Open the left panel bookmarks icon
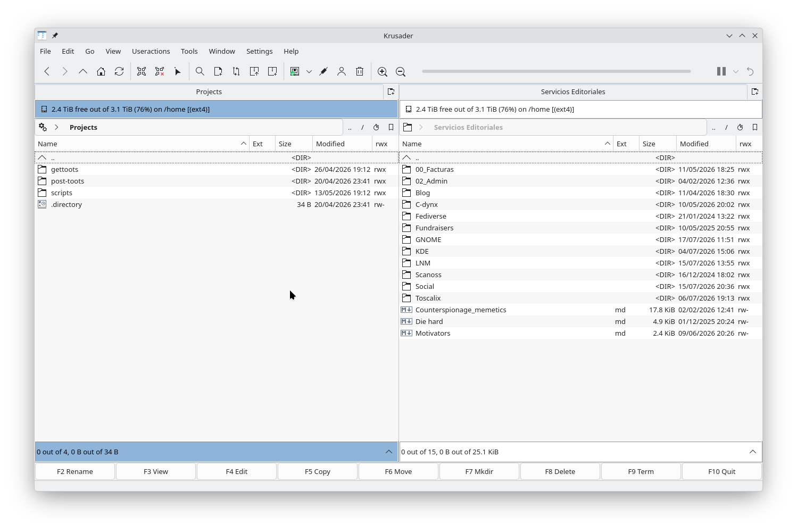This screenshot has width=797, height=532. (391, 127)
